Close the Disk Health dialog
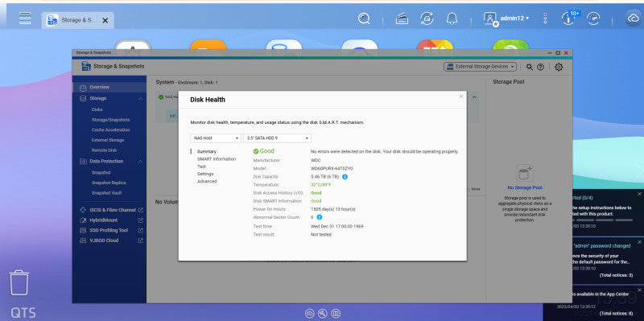644x321 pixels. click(x=460, y=97)
